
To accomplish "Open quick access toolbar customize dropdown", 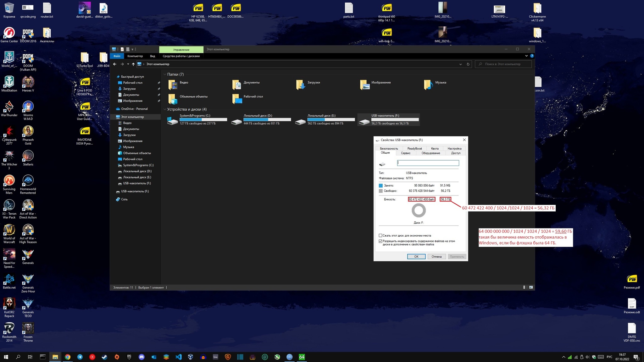I will (132, 49).
